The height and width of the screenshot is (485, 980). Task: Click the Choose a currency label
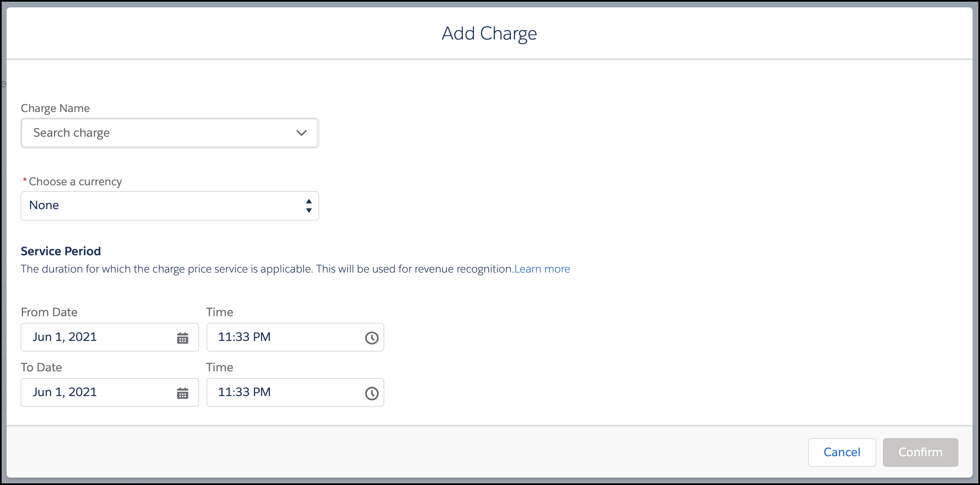(75, 182)
